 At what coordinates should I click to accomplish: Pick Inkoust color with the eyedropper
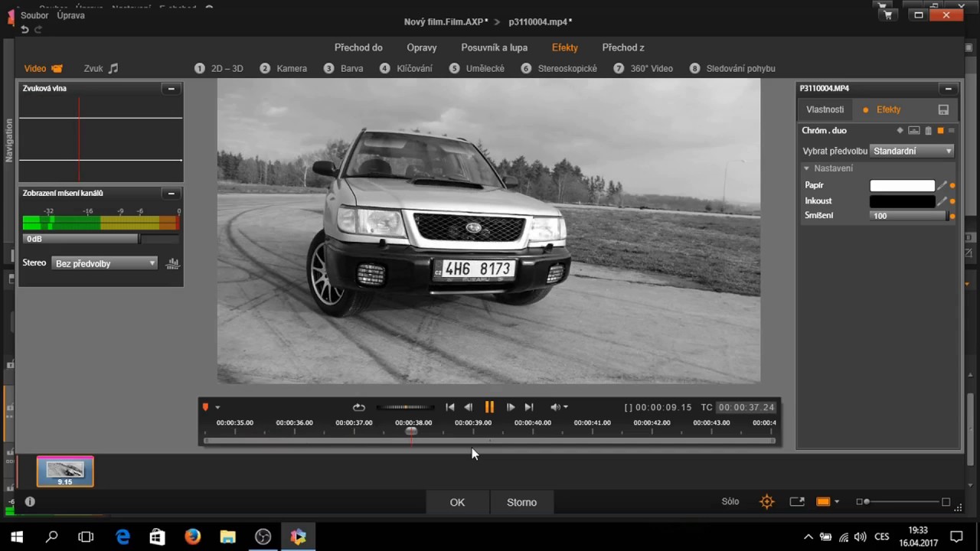point(942,201)
